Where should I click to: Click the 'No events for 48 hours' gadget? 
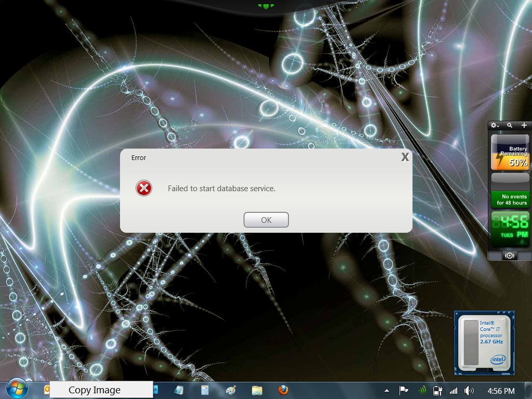click(510, 200)
